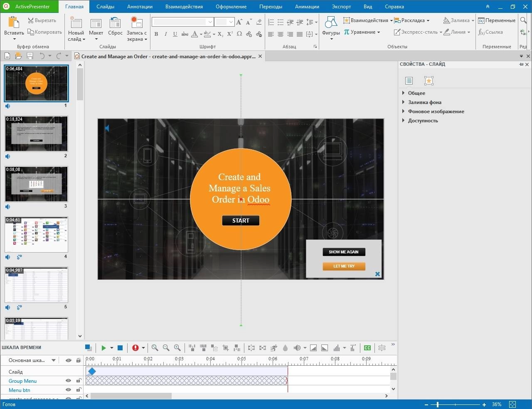
Task: Click the Reset (Сброс) slide icon
Action: pos(115,23)
